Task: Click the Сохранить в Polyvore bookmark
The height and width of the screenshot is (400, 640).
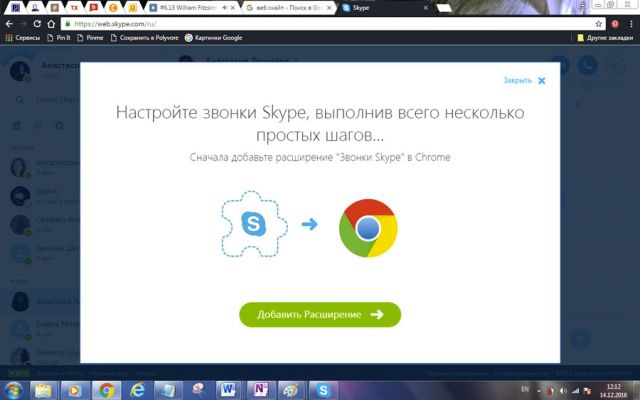Action: tap(144, 38)
